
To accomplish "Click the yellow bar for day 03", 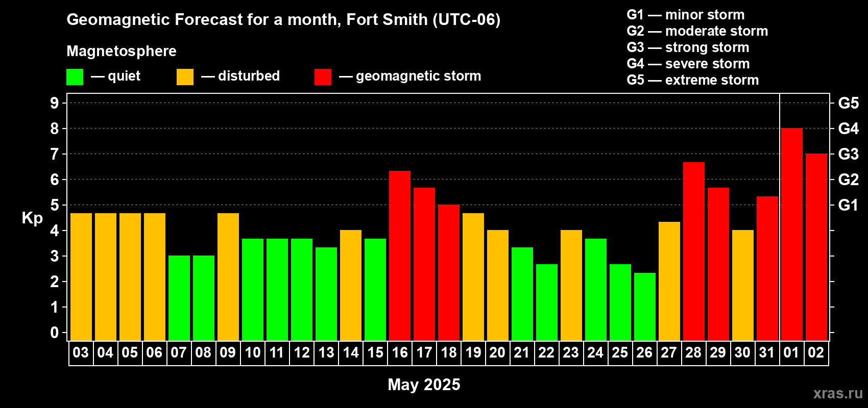I will (81, 277).
